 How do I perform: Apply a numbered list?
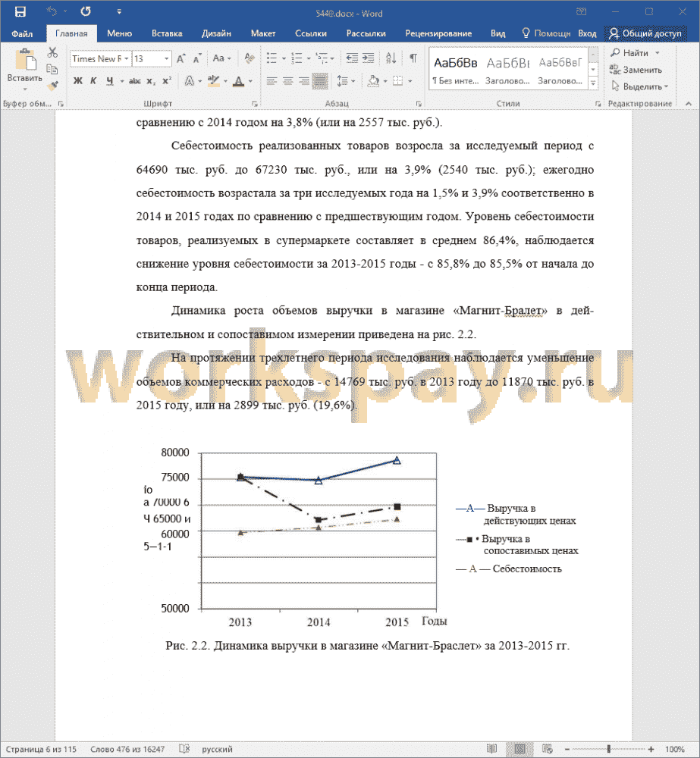coord(297,58)
